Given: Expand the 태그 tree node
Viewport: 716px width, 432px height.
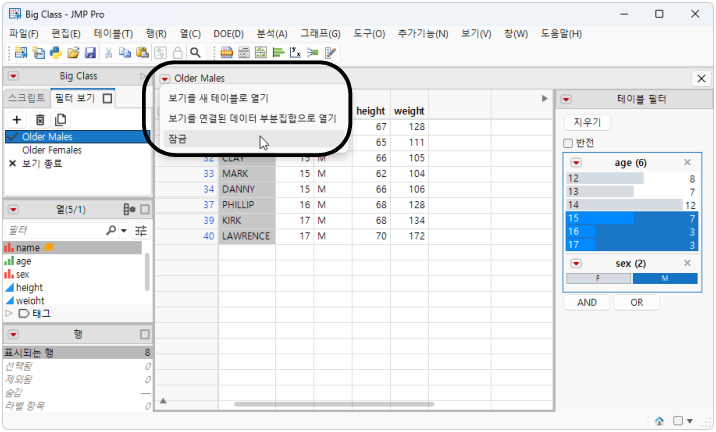Looking at the screenshot, I should pyautogui.click(x=9, y=313).
